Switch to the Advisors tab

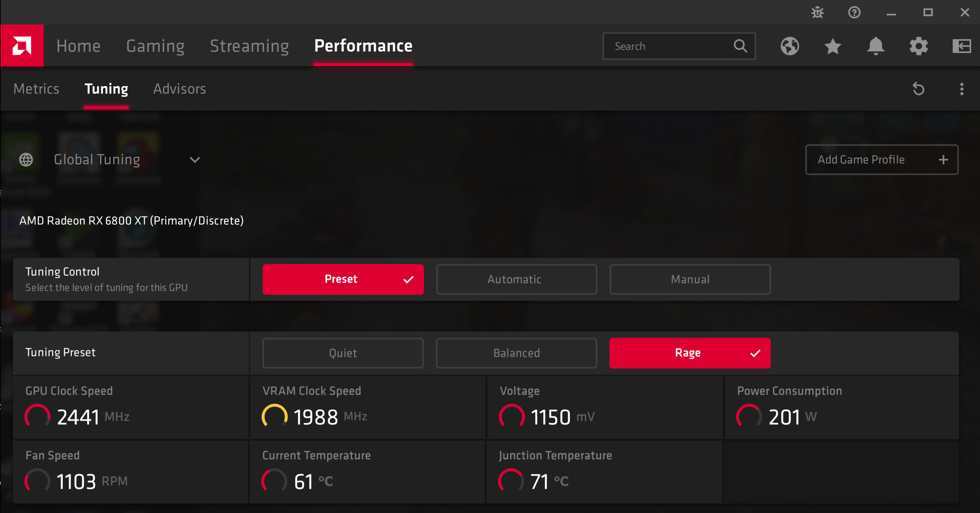click(179, 88)
